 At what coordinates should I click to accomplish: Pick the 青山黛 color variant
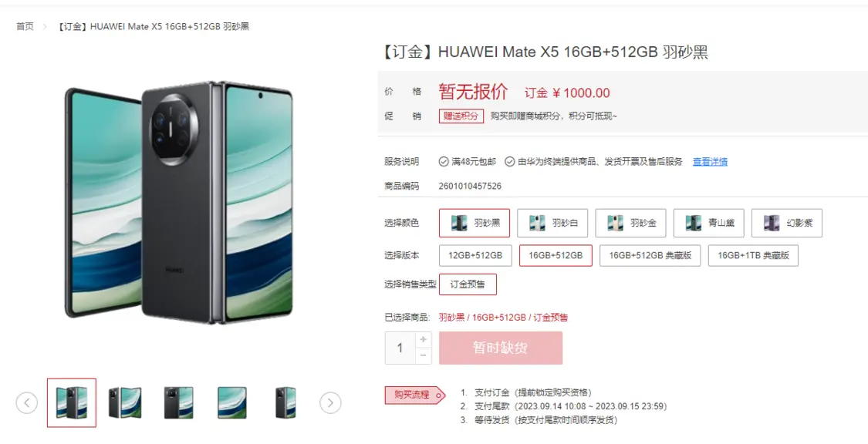708,223
